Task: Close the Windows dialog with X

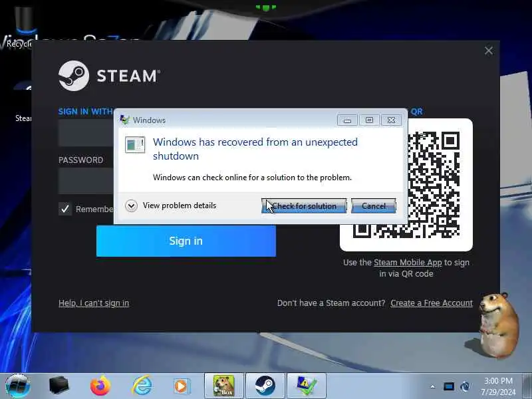Action: coord(391,120)
